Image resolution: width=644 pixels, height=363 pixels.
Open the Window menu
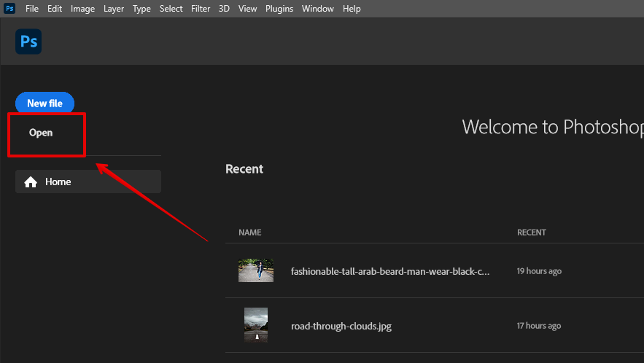pos(318,9)
